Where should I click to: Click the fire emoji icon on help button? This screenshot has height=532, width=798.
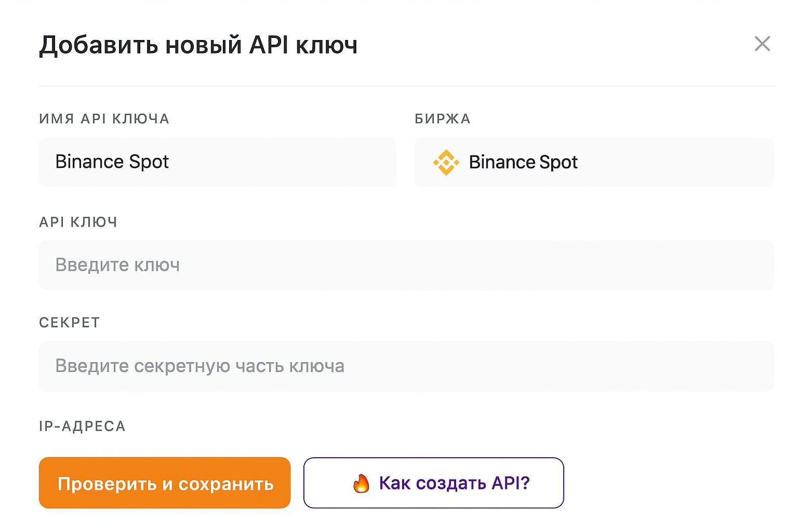tap(361, 483)
